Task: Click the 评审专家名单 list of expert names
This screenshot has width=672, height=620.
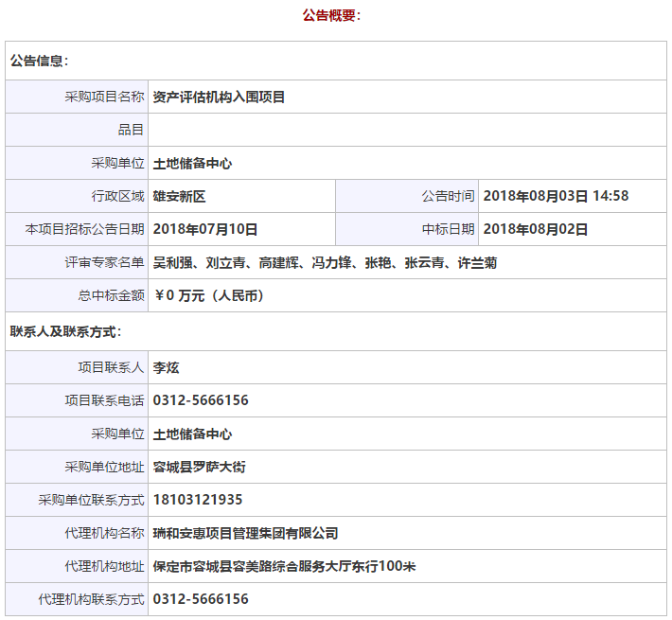Action: pos(325,262)
